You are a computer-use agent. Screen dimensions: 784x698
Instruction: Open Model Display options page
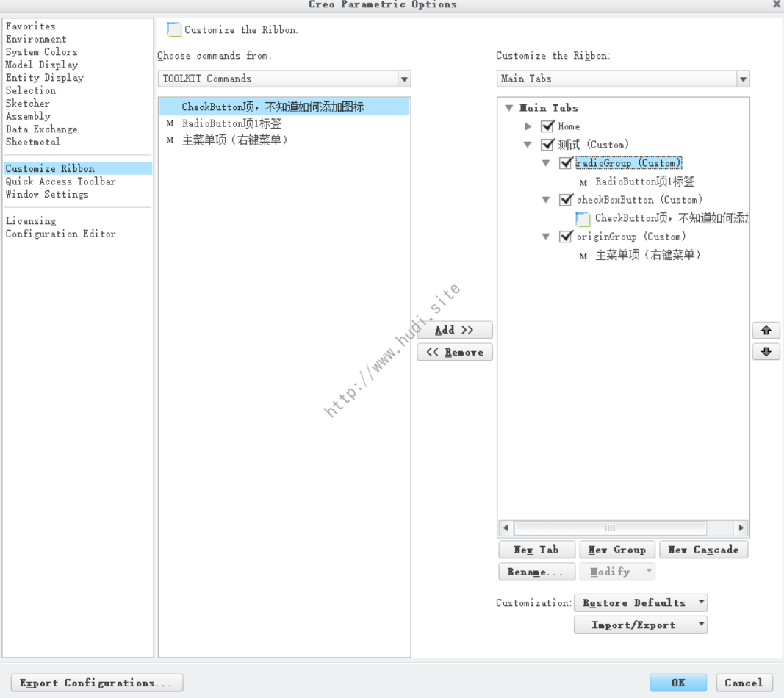coord(41,65)
